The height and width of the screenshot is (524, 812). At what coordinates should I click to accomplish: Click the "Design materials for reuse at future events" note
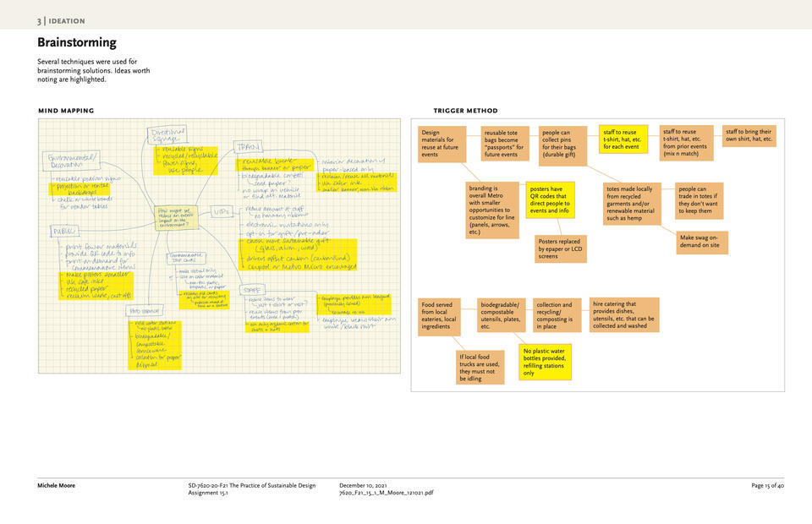coord(442,144)
